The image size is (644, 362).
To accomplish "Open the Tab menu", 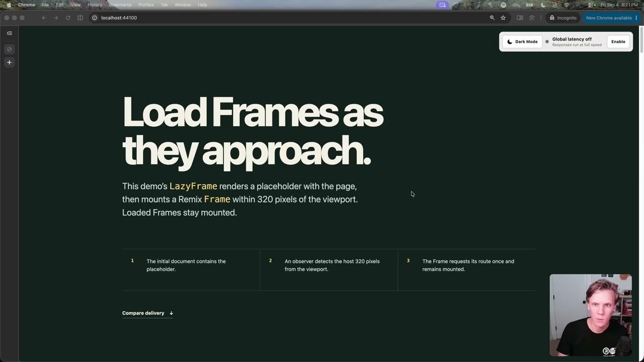I will click(x=164, y=5).
